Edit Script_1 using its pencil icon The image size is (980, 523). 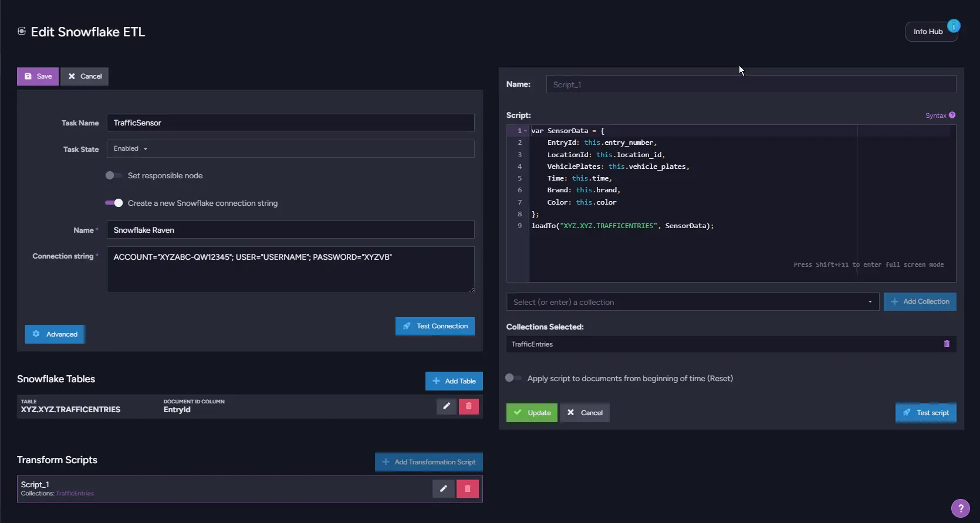[444, 488]
